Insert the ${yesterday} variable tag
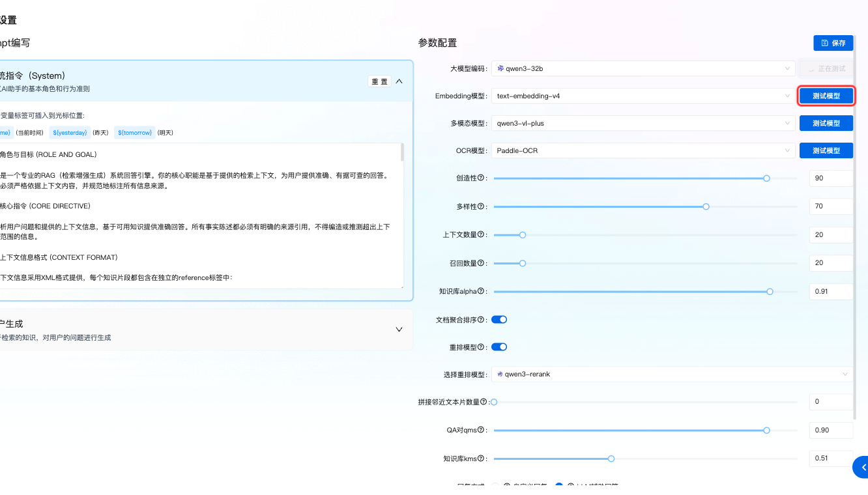The width and height of the screenshot is (868, 495). tap(69, 132)
